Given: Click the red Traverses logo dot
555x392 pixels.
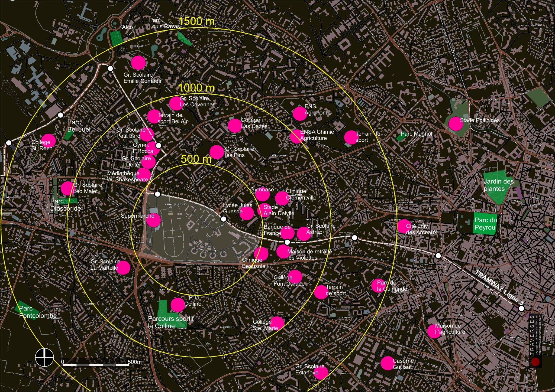Looking at the screenshot, I should click(x=535, y=362).
